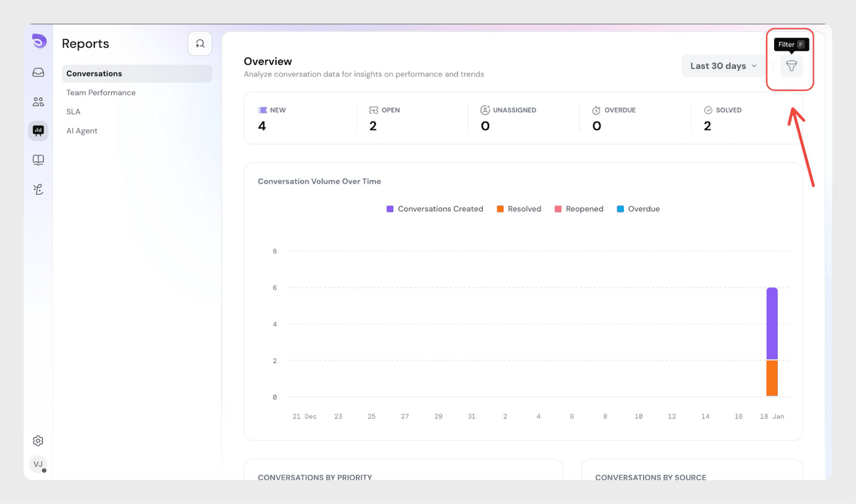Select Conversations in Reports menu
The height and width of the screenshot is (504, 856).
pos(94,74)
